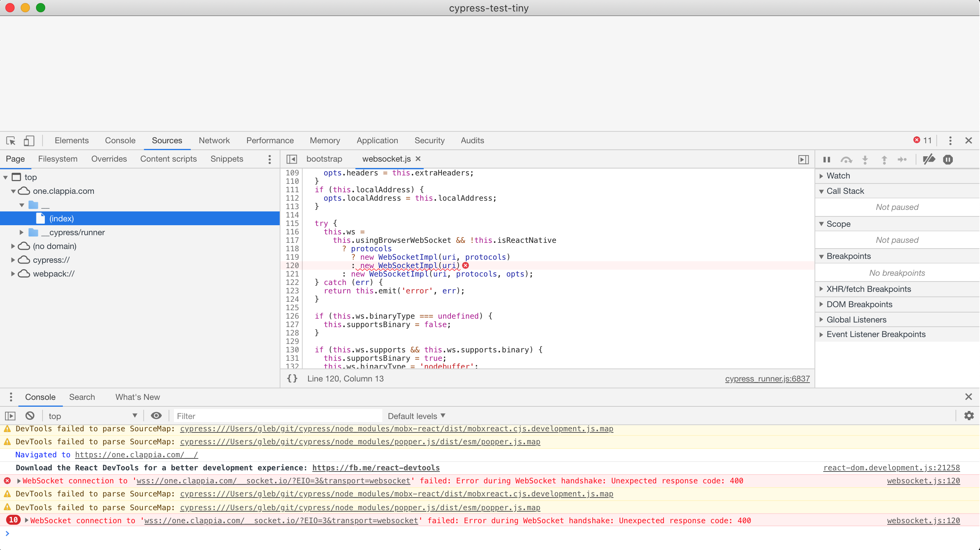Jump to cypress_runner.js line 6837

[x=767, y=378]
